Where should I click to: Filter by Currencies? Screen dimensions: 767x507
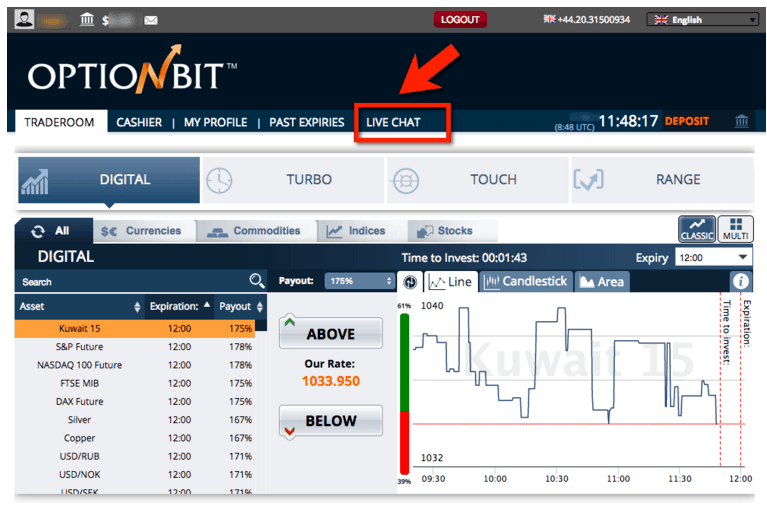[x=144, y=230]
